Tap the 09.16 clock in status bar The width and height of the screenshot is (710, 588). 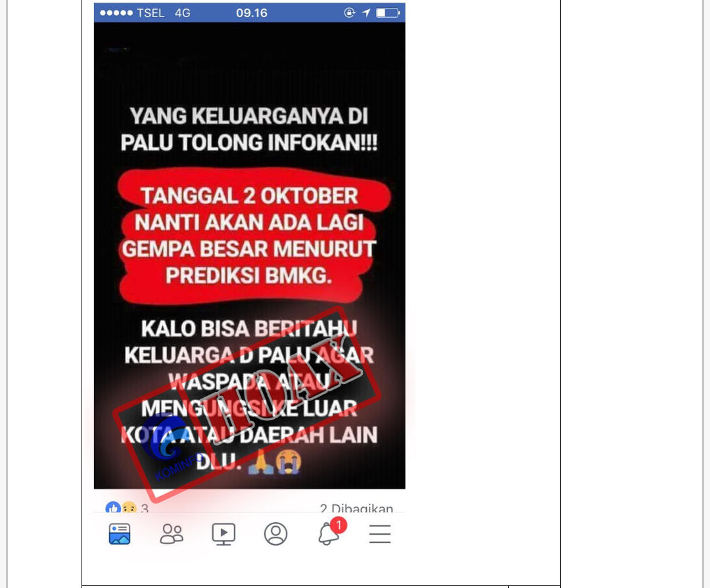(252, 12)
